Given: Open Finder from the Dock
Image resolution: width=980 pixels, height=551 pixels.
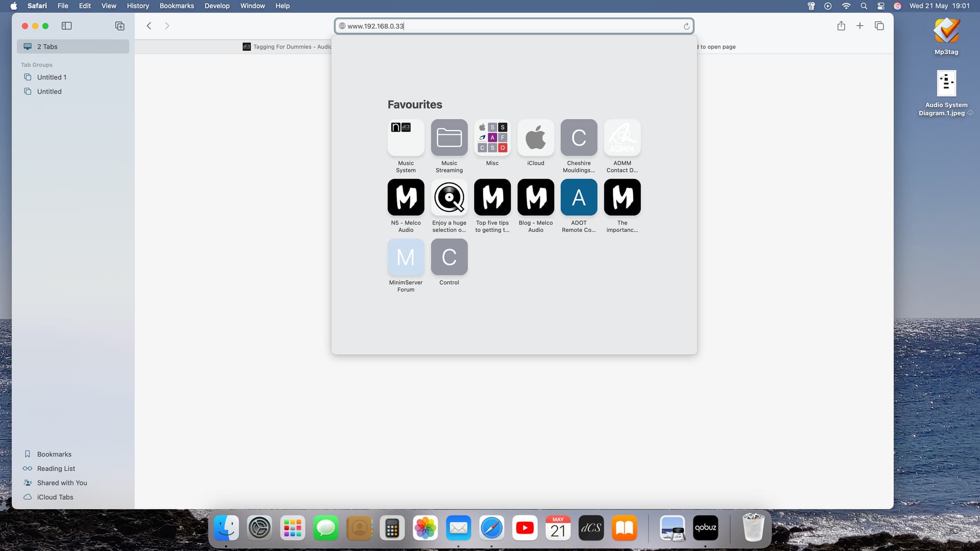Looking at the screenshot, I should 226,528.
